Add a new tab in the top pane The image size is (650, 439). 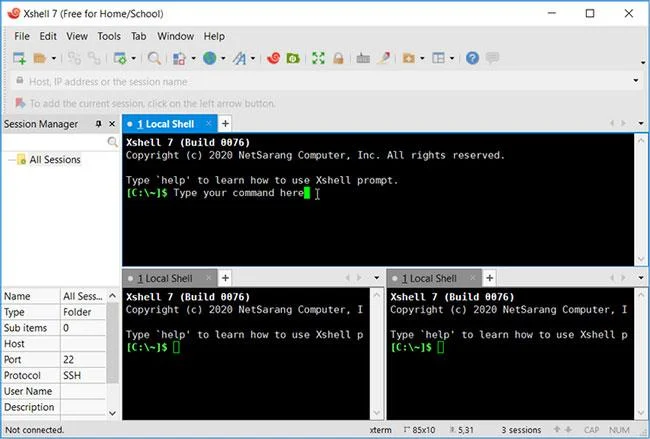225,124
